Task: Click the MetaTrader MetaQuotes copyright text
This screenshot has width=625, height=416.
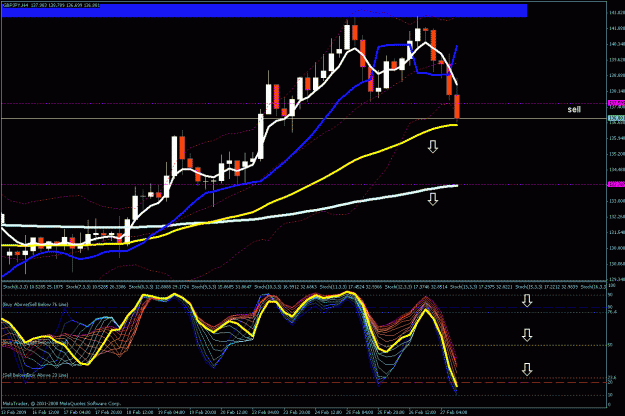Action: click(61, 403)
